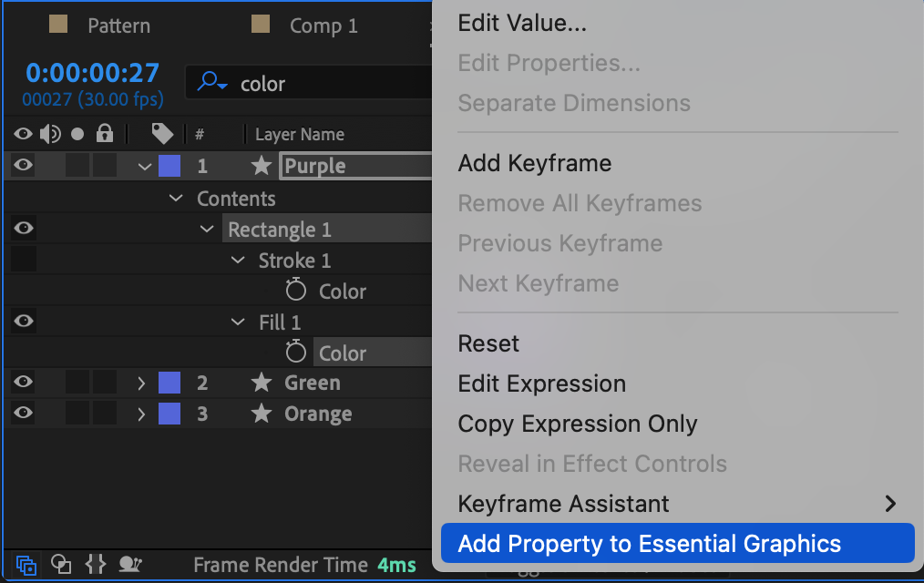
Task: Click the current timecode display
Action: point(92,73)
